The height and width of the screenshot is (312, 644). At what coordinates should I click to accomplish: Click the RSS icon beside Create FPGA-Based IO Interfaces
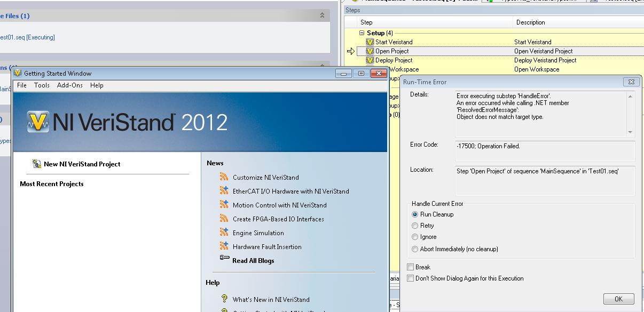pos(224,219)
